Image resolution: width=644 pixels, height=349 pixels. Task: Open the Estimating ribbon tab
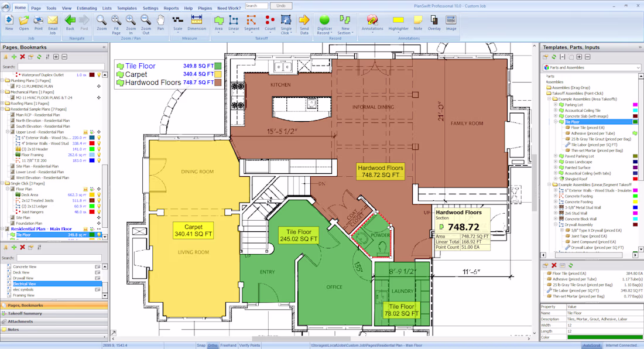coord(87,8)
